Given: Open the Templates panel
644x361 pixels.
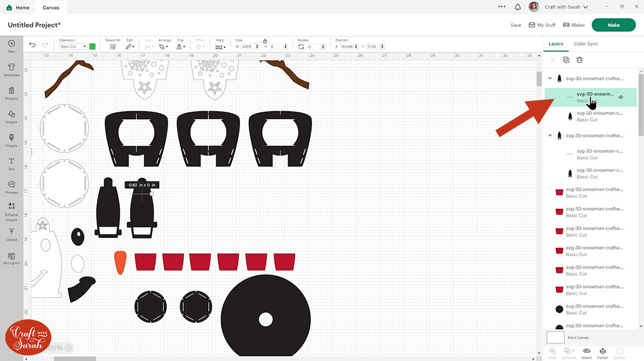Looking at the screenshot, I should tap(11, 69).
